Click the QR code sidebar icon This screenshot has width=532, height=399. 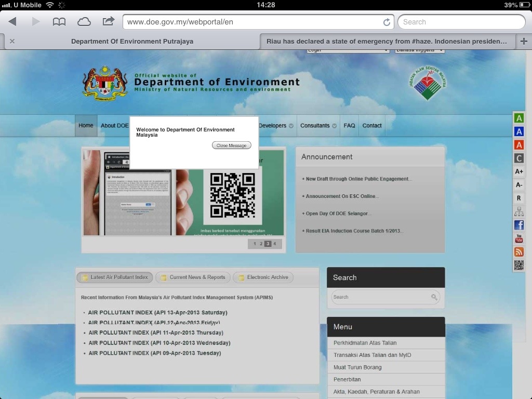pos(518,265)
